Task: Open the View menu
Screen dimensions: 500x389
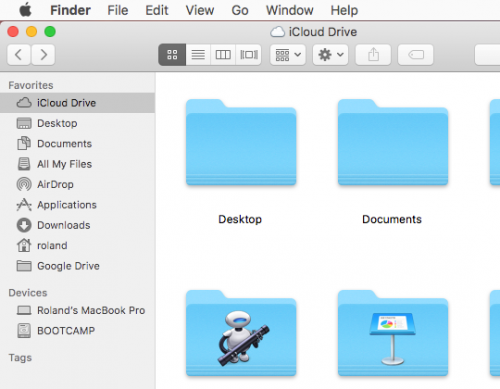Action: click(200, 10)
